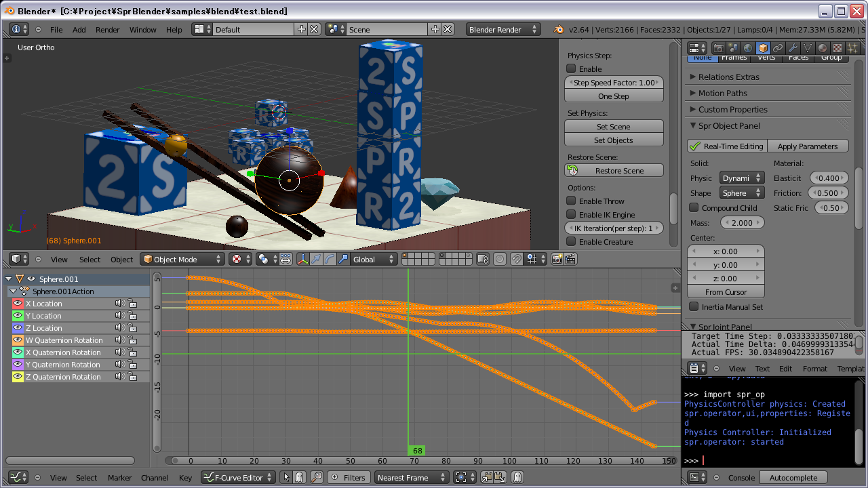Click the Set Objects button
This screenshot has height=488, width=868.
click(x=614, y=140)
